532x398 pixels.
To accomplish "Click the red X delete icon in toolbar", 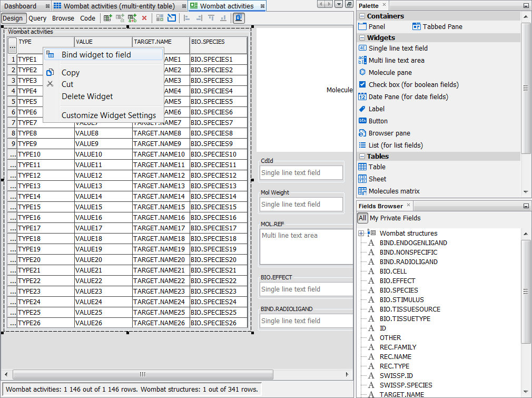I will (144, 18).
